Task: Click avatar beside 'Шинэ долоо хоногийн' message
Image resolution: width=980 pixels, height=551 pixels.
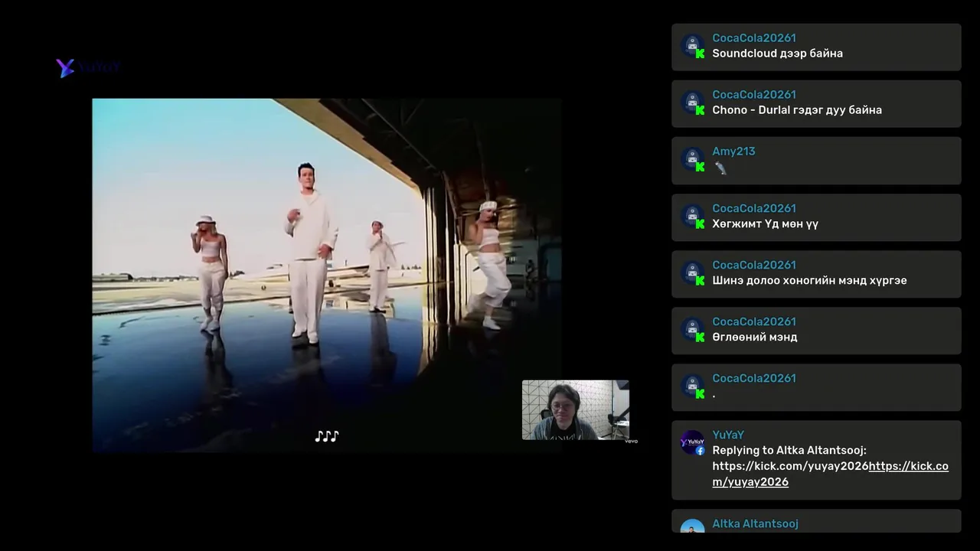Action: [693, 272]
